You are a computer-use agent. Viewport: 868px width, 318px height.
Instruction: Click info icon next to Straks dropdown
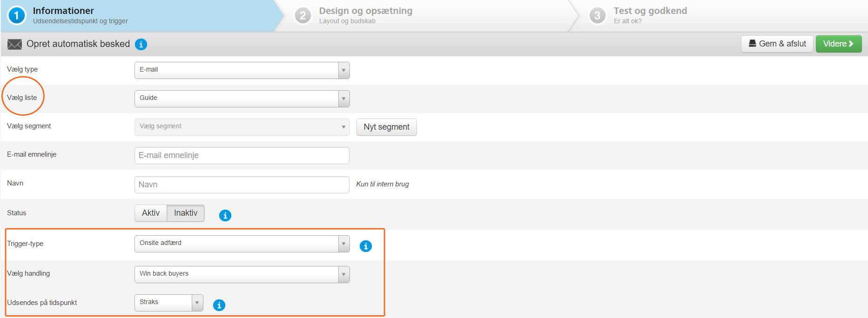tap(219, 305)
